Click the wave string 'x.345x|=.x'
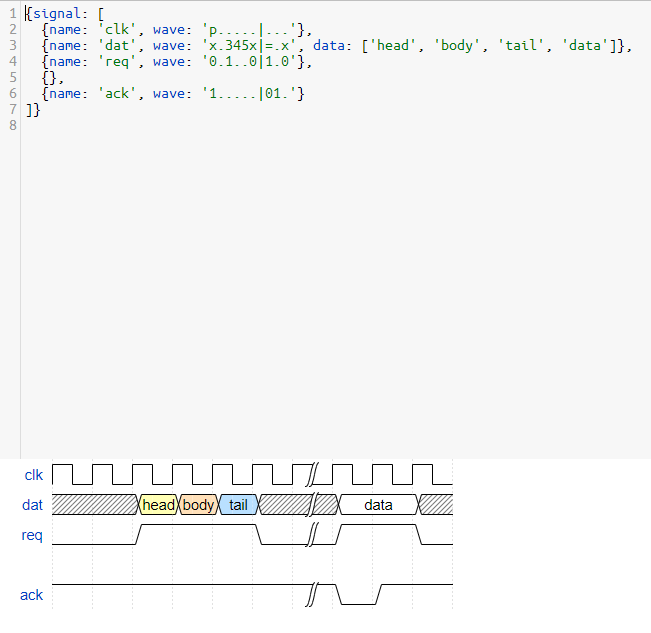 click(249, 45)
